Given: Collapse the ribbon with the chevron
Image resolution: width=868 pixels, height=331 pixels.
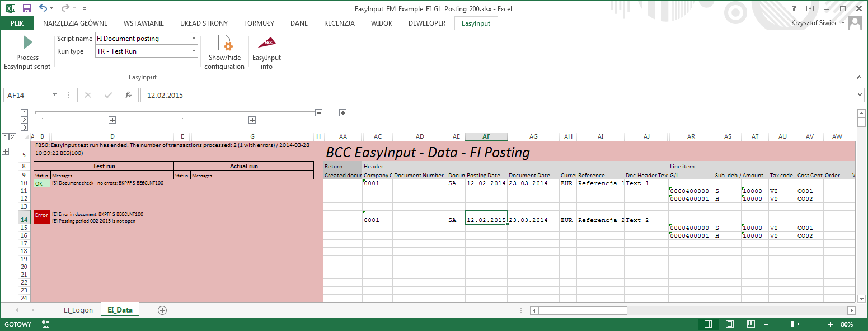Looking at the screenshot, I should (860, 77).
